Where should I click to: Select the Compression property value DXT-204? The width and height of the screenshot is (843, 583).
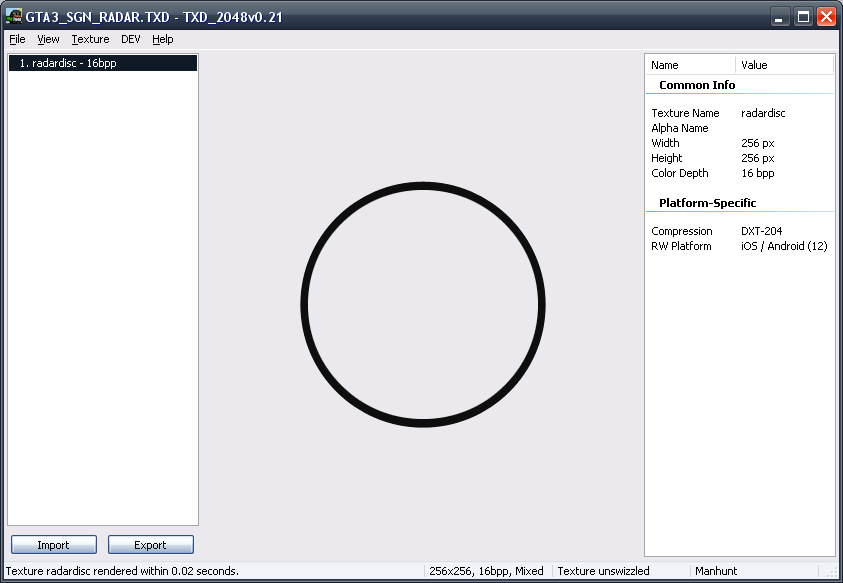click(x=762, y=231)
